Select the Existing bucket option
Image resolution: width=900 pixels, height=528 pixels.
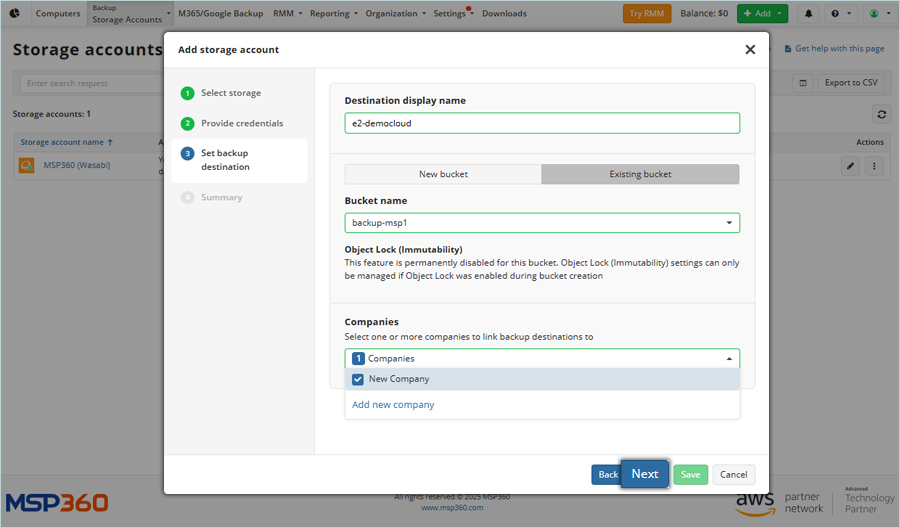pyautogui.click(x=640, y=174)
